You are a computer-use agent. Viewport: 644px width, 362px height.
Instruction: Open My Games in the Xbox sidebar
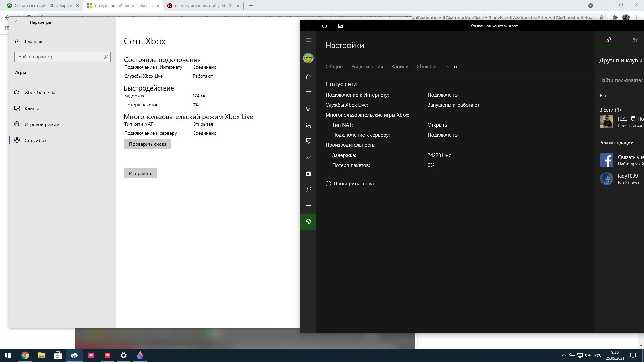[x=308, y=93]
